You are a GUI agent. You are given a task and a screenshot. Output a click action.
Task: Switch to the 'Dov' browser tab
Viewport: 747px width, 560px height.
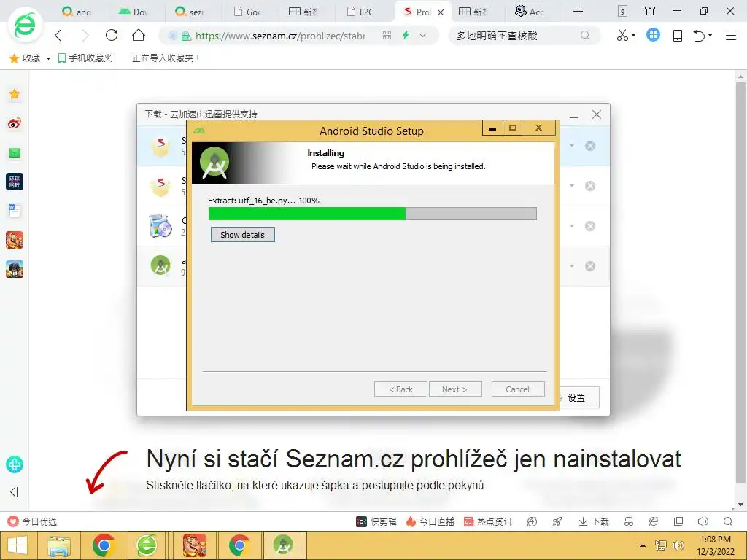click(x=133, y=12)
